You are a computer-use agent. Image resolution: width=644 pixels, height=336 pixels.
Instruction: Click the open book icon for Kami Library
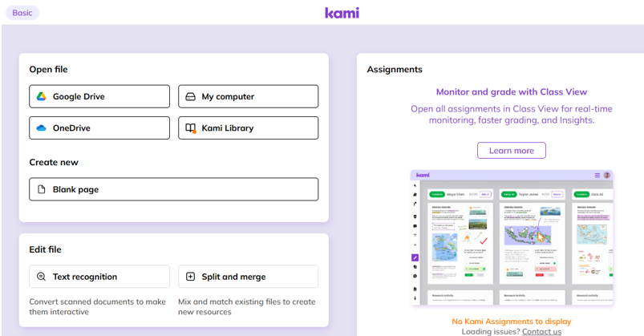click(191, 128)
